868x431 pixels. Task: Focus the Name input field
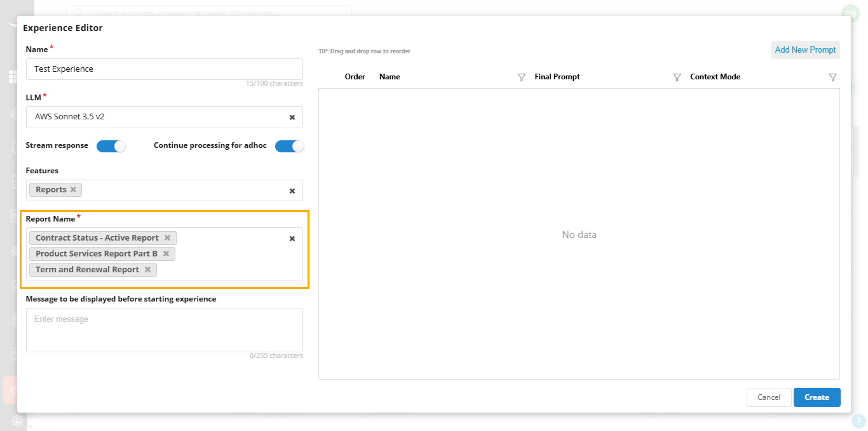point(165,69)
